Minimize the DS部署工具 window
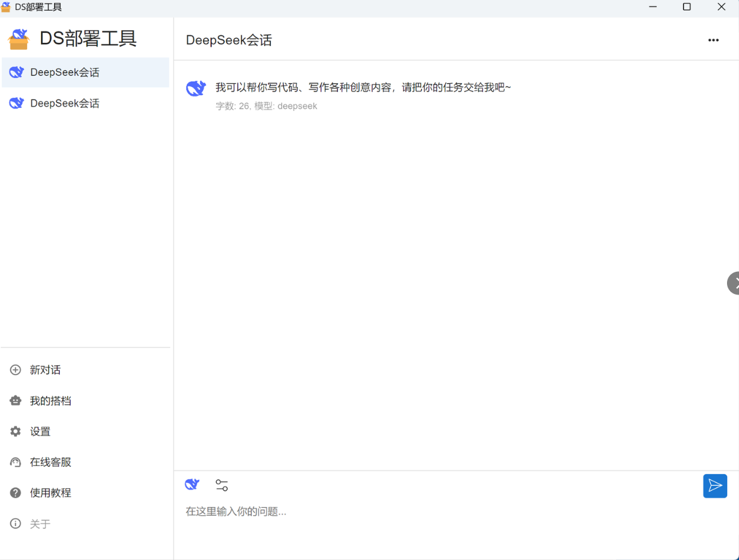Image resolution: width=739 pixels, height=560 pixels. [653, 7]
